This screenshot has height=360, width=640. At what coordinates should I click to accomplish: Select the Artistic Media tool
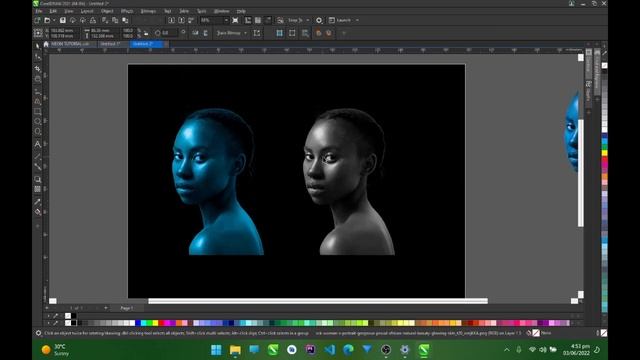coord(38,101)
